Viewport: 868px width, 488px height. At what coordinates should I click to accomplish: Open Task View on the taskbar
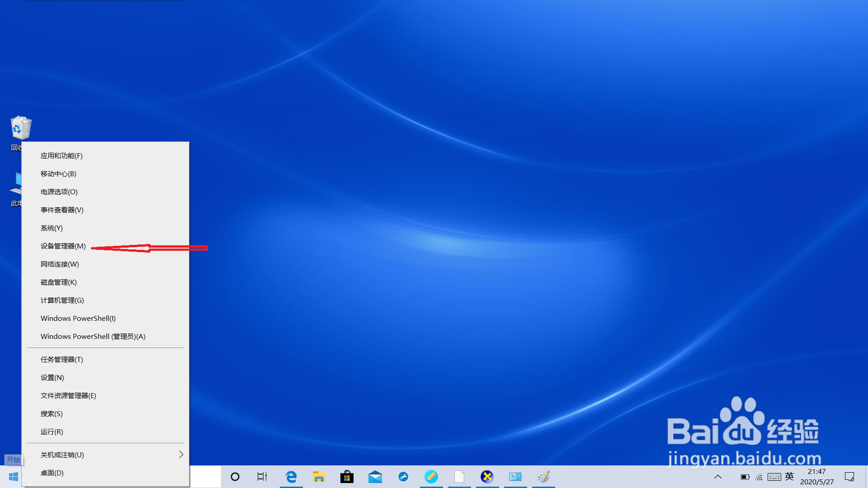point(262,477)
